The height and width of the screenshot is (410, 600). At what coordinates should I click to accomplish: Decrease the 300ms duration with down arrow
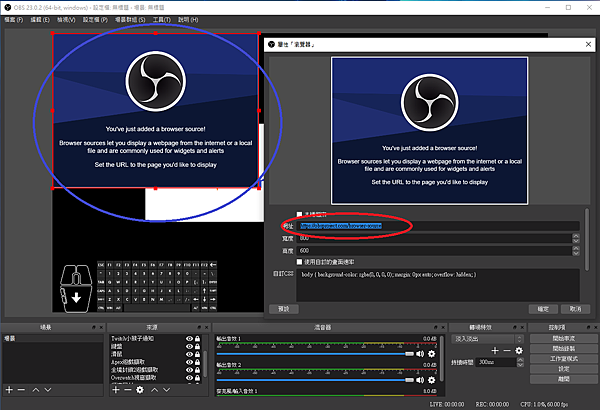520,364
